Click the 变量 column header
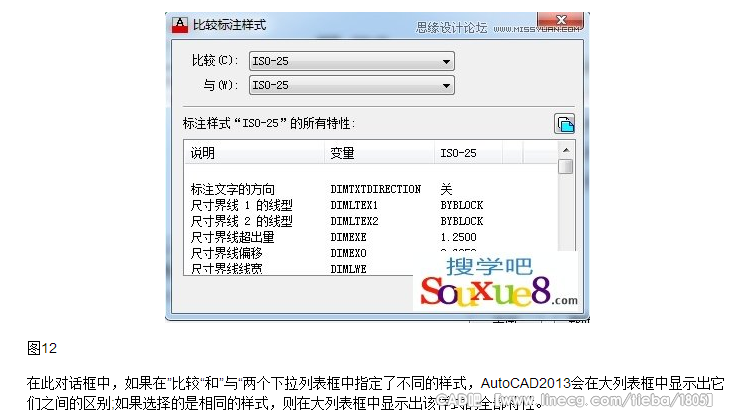This screenshot has width=742, height=417. pos(379,153)
